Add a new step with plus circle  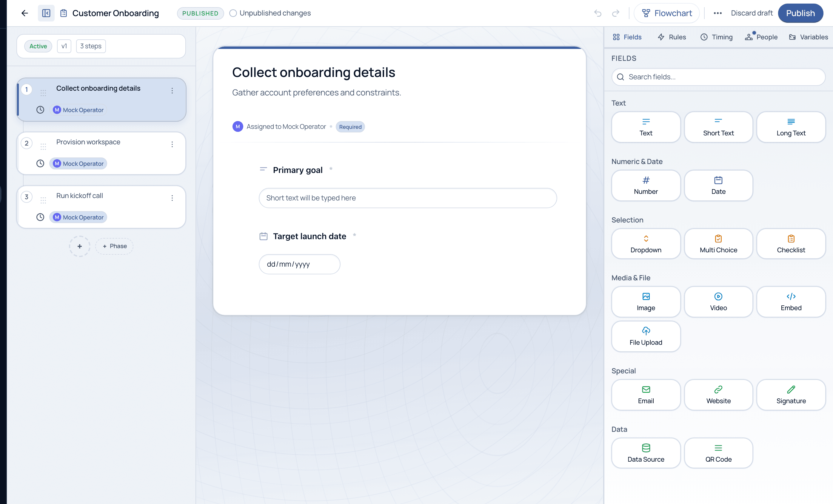tap(79, 246)
